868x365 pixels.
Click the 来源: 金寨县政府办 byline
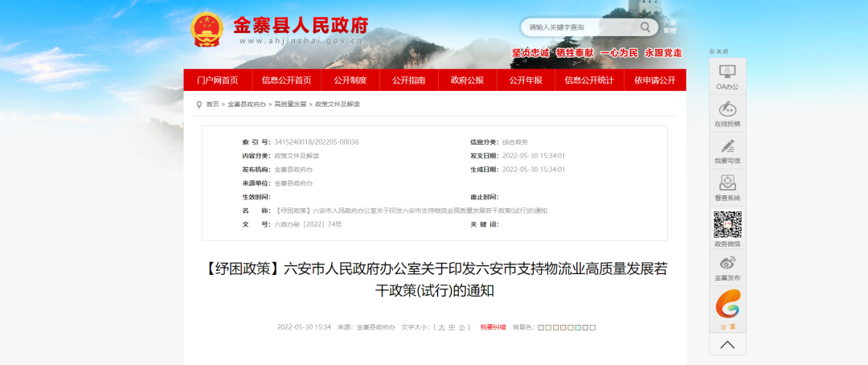point(366,327)
